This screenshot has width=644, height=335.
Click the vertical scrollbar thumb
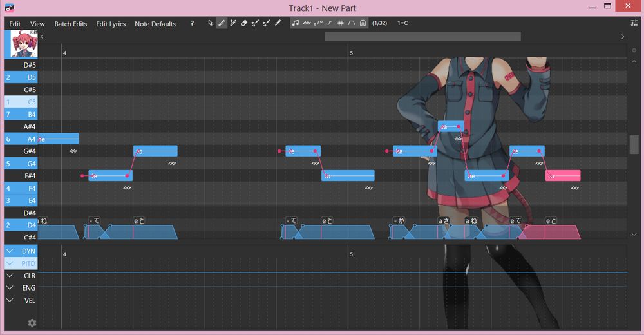[634, 145]
